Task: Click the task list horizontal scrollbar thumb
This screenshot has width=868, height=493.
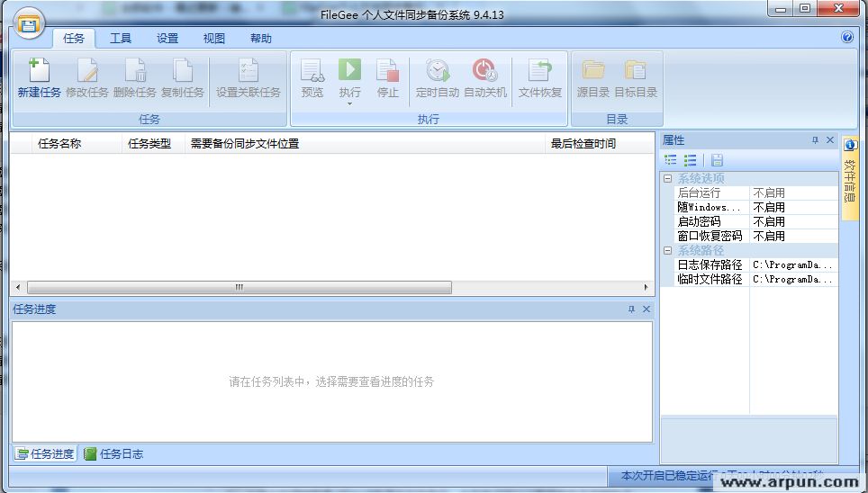Action: pos(240,287)
